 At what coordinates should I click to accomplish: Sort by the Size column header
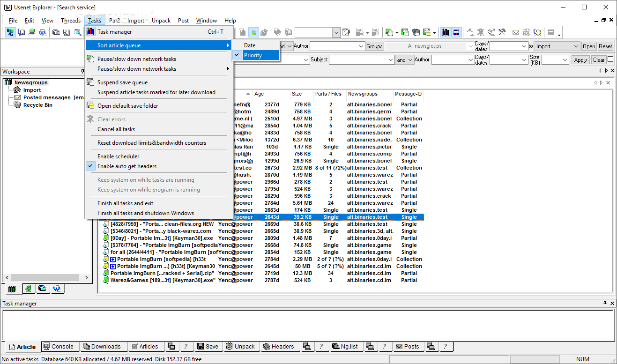click(302, 94)
